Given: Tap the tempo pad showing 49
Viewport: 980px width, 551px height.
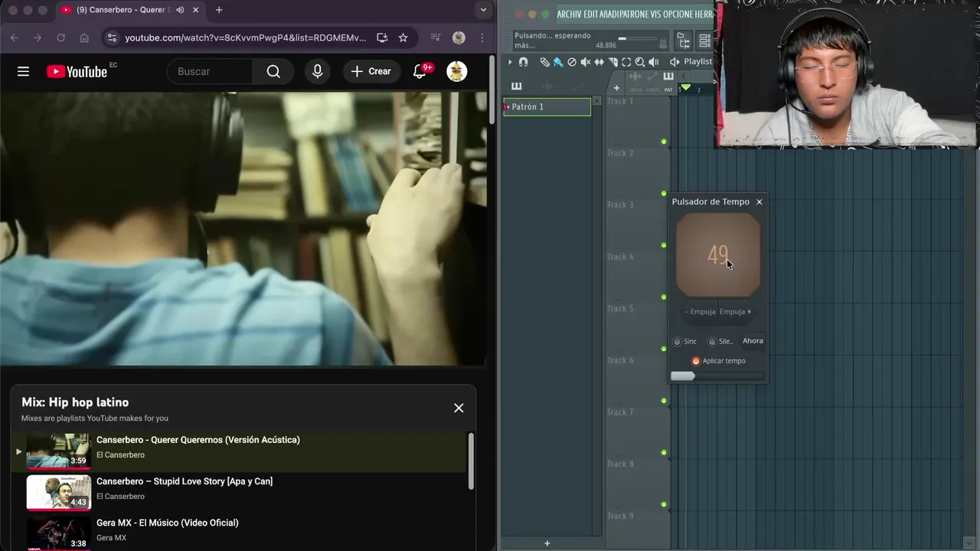Looking at the screenshot, I should (x=718, y=255).
